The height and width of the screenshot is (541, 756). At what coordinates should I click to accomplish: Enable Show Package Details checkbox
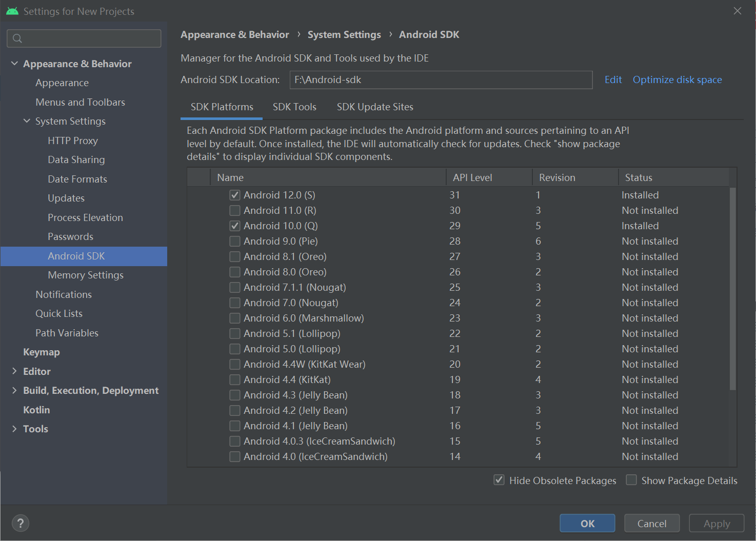(631, 480)
